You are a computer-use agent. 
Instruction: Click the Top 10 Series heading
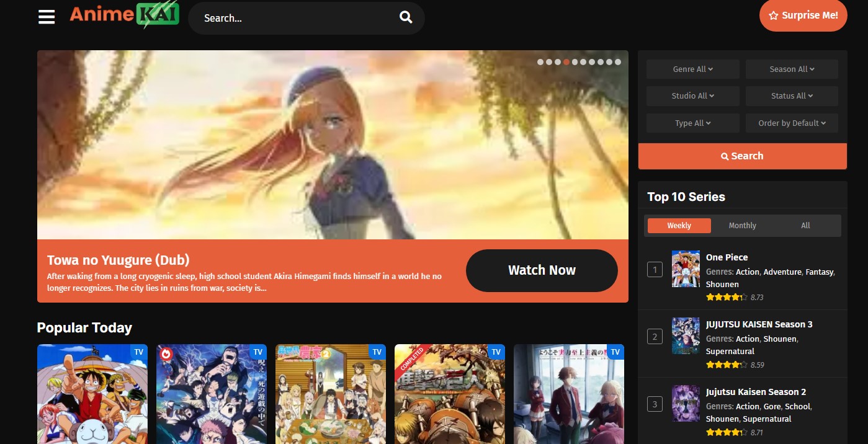(686, 197)
